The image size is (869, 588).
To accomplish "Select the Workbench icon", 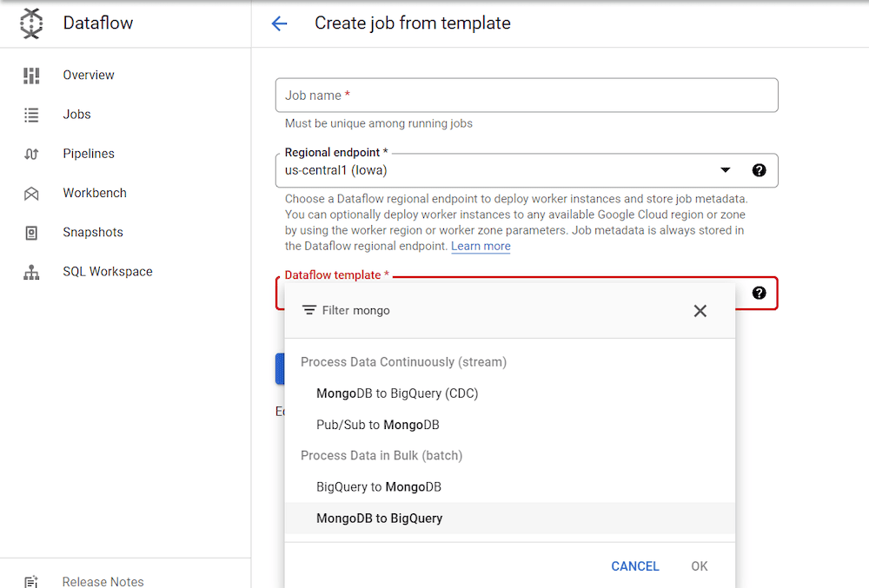I will click(x=30, y=192).
